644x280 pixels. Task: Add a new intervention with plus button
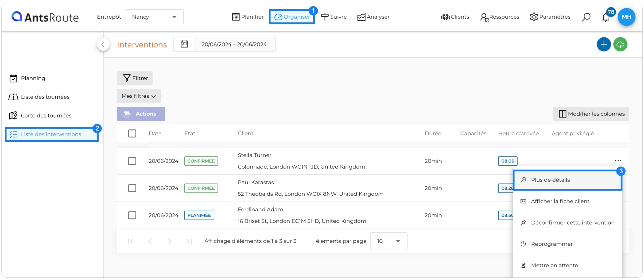(604, 44)
